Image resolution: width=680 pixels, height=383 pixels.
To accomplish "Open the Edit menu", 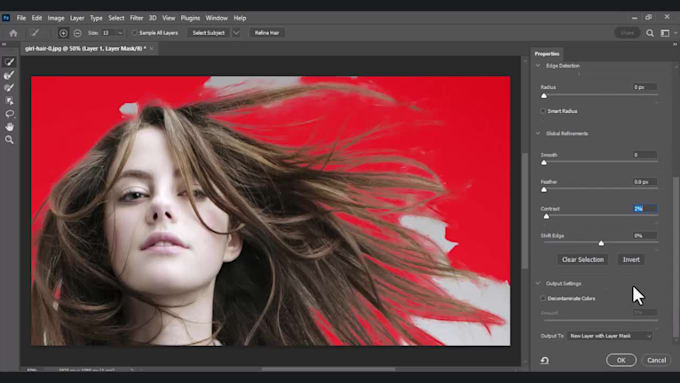I will (37, 18).
